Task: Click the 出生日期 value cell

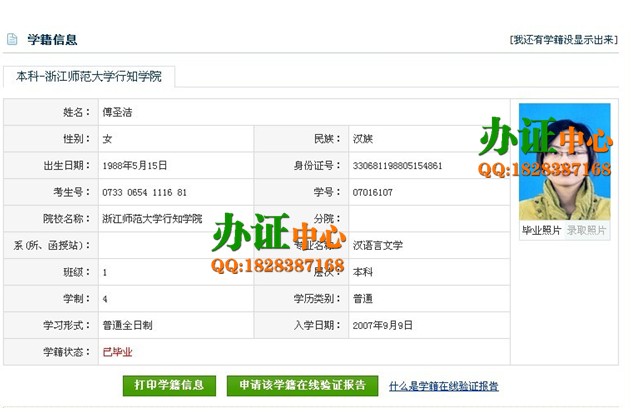Action: coord(135,166)
